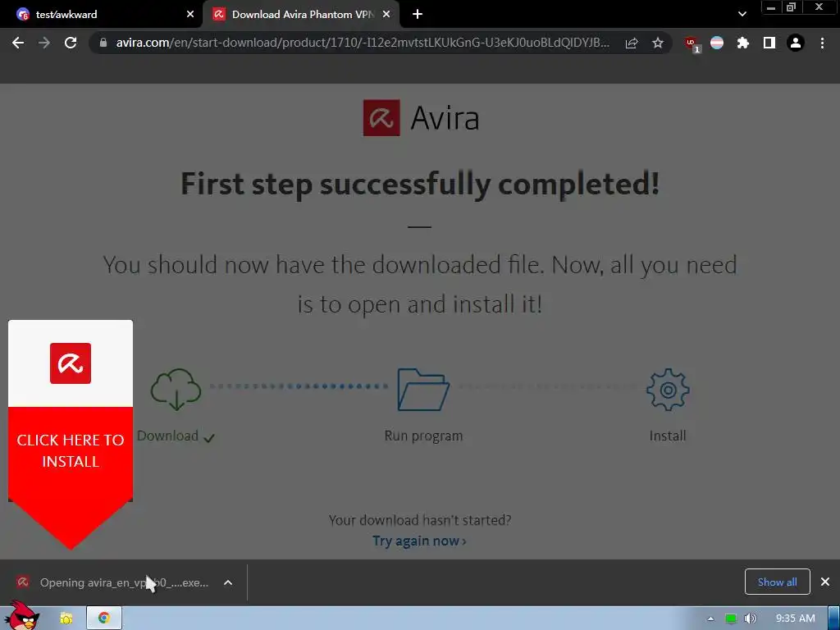The height and width of the screenshot is (630, 840).
Task: Click the Install gear step icon
Action: [668, 390]
